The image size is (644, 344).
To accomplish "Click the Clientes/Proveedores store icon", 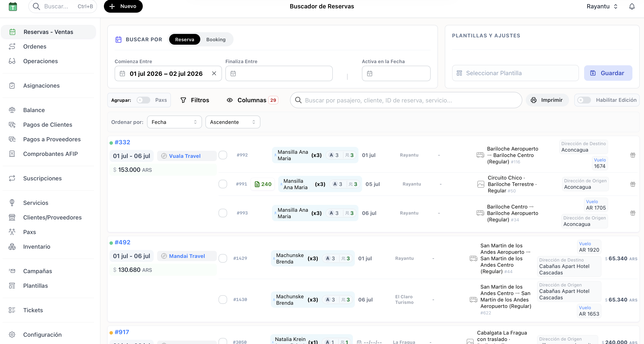I will 12,217.
